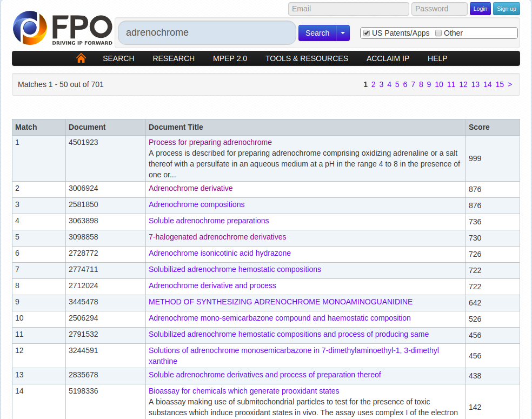Click the next page arrow
The height and width of the screenshot is (419, 532).
click(x=510, y=84)
